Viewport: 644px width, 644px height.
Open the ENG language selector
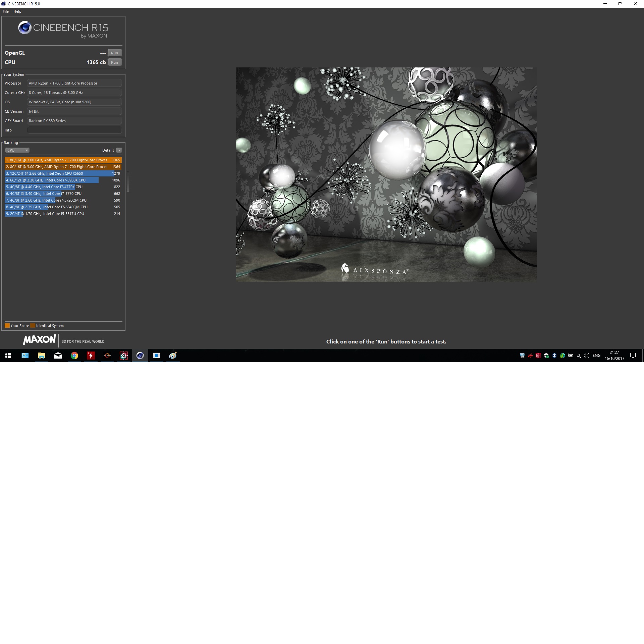596,356
